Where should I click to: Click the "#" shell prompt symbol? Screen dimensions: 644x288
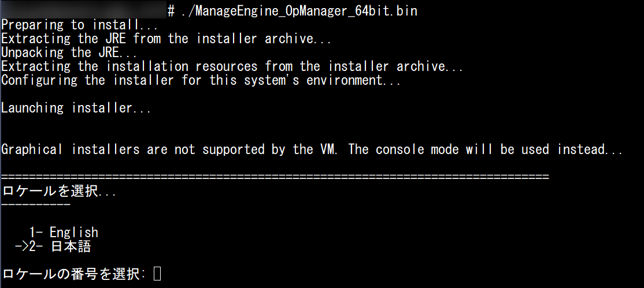pyautogui.click(x=171, y=11)
